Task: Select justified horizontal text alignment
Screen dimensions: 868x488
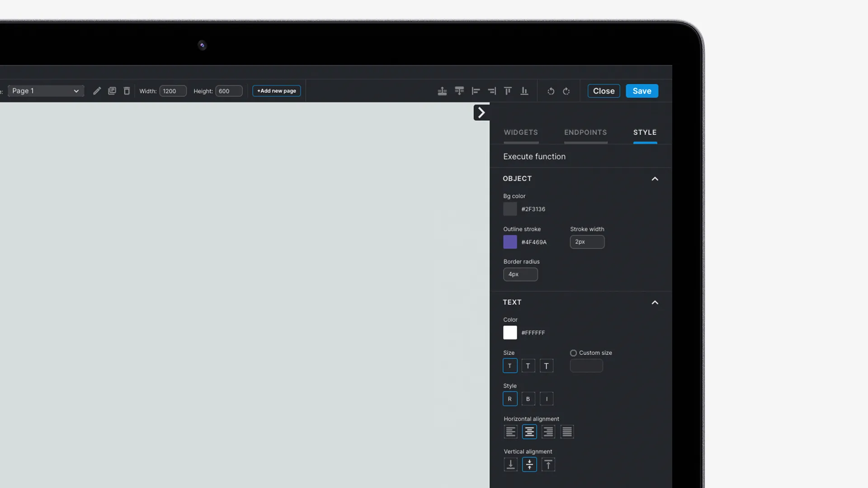Action: pos(567,432)
